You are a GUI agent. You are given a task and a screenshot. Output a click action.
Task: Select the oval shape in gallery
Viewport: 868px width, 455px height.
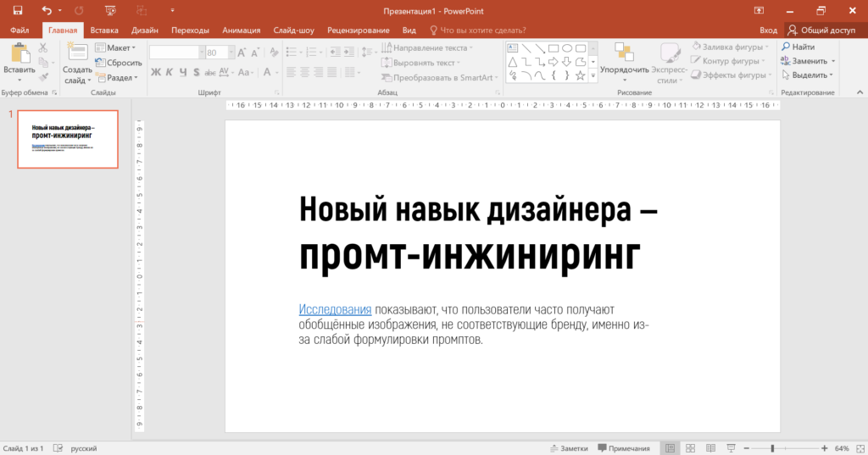click(x=567, y=48)
